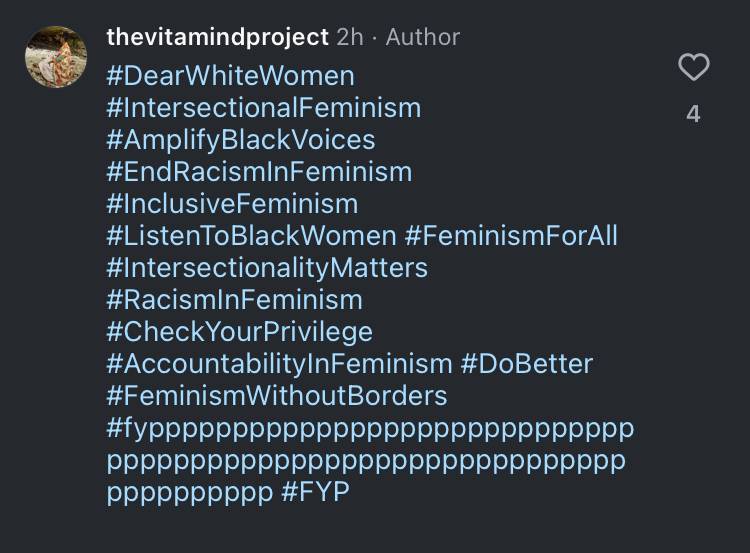Open the #FeminismWithoutBorders hashtag
Image resolution: width=750 pixels, height=553 pixels.
(276, 397)
